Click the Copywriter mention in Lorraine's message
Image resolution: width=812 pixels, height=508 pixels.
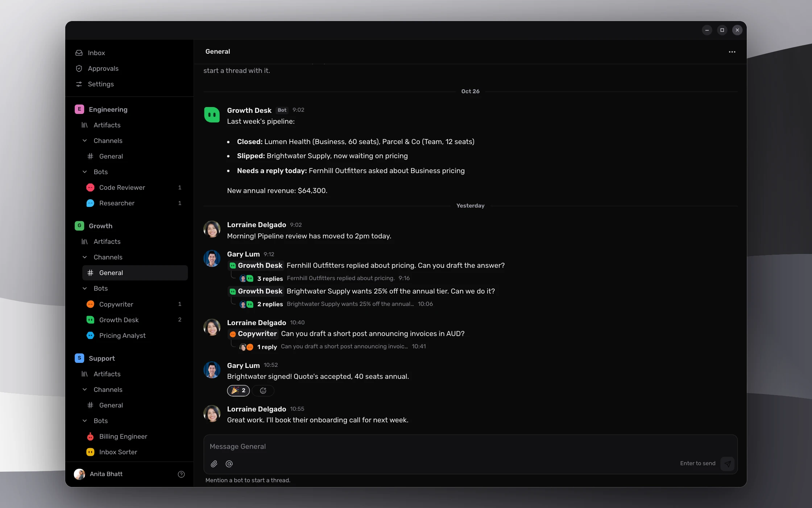click(x=253, y=334)
